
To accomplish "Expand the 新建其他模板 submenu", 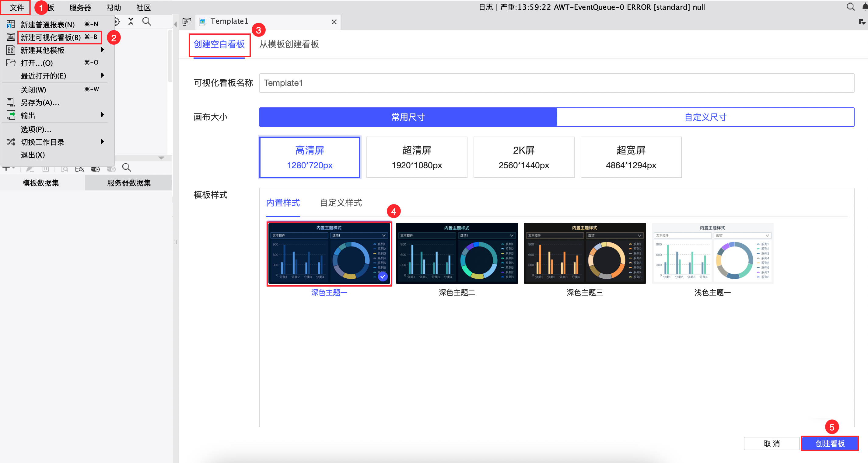I will click(103, 50).
